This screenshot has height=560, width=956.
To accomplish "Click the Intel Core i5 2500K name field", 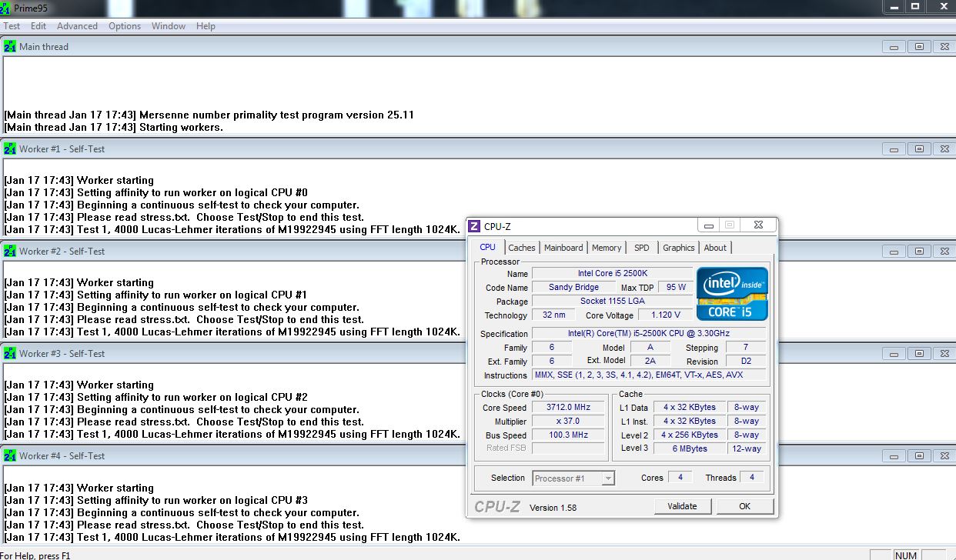I will (x=613, y=274).
